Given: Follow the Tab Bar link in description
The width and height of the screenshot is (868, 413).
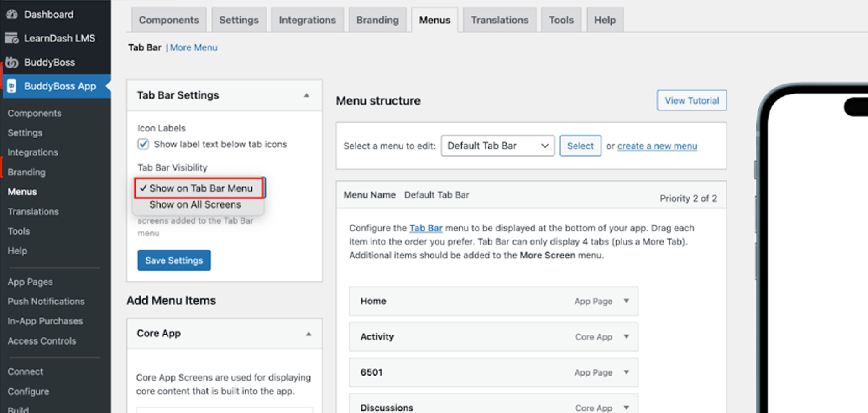Looking at the screenshot, I should pyautogui.click(x=426, y=228).
